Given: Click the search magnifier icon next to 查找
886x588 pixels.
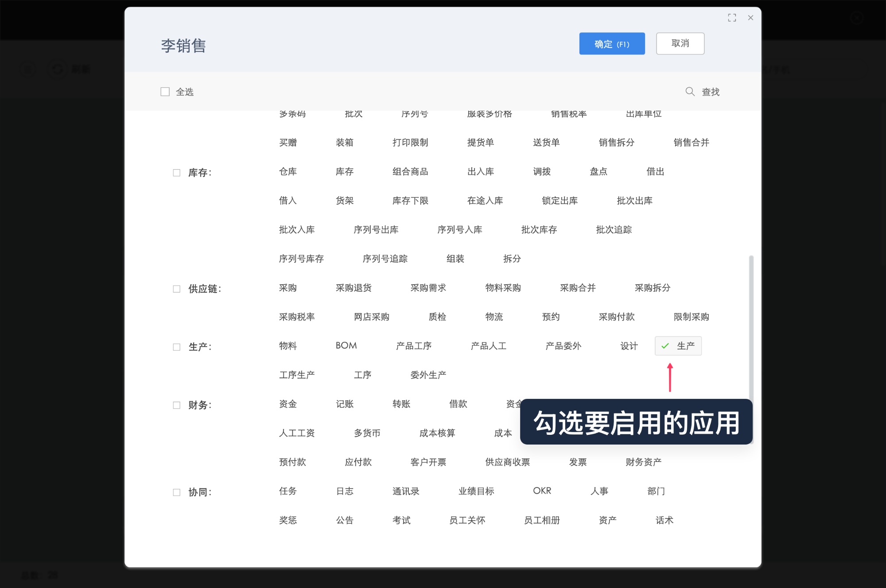Looking at the screenshot, I should click(x=690, y=92).
